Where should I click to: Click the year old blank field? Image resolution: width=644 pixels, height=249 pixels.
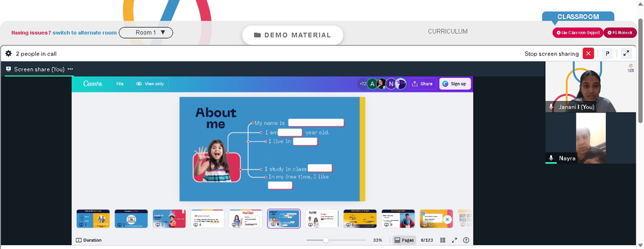(290, 133)
